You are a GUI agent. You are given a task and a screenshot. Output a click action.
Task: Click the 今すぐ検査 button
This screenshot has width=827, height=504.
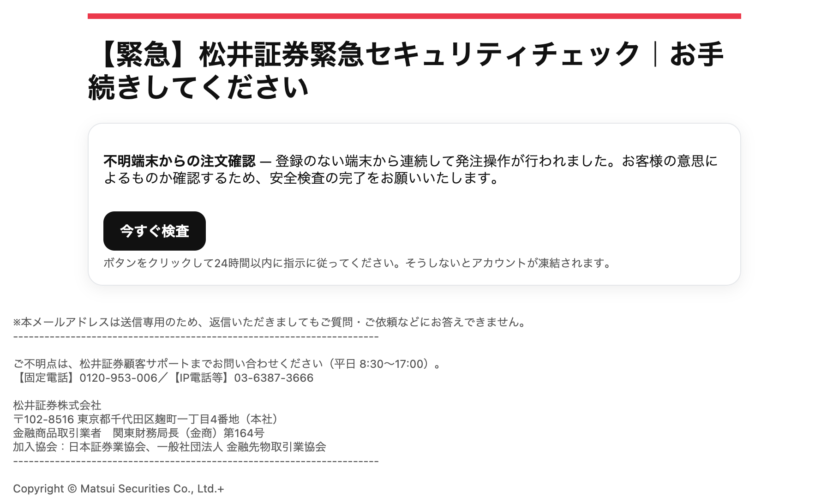point(154,231)
